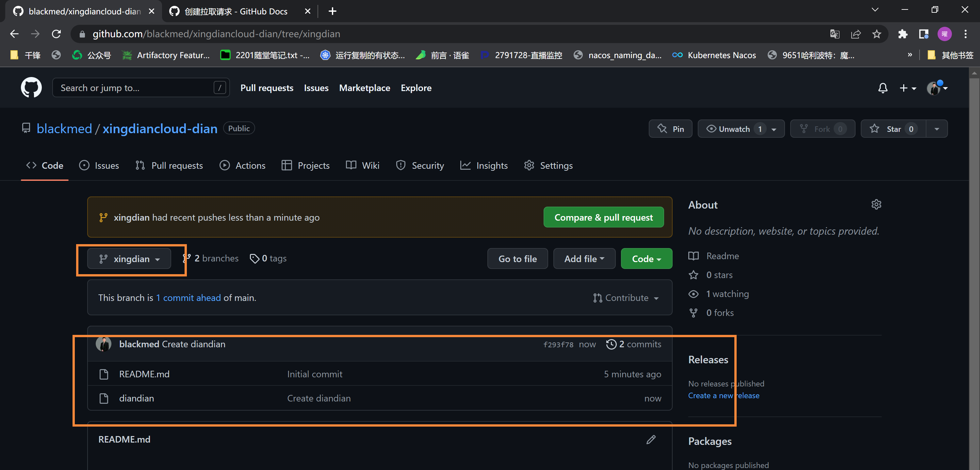Open commit hash f293f78
The height and width of the screenshot is (470, 980).
[558, 345]
